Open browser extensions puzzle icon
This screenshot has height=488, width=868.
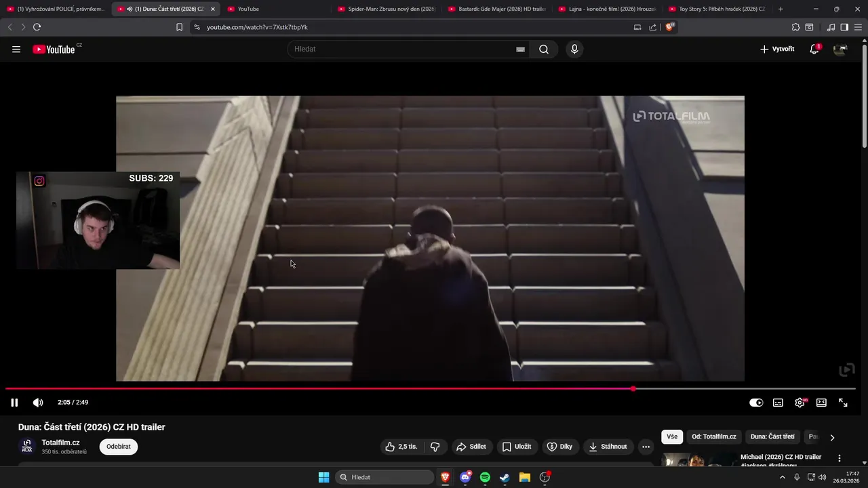795,27
